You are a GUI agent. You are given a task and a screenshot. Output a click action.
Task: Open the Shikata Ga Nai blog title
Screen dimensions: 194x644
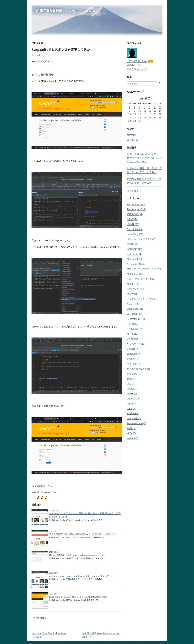(x=48, y=10)
